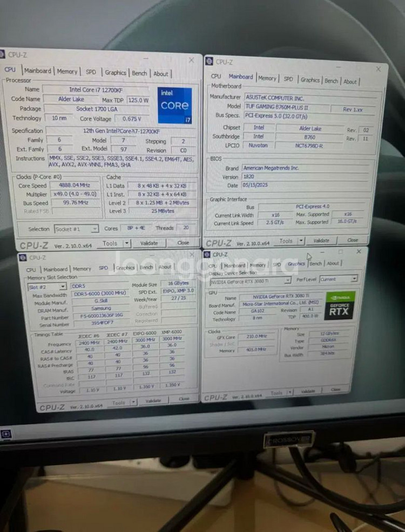This screenshot has width=405, height=532.
Task: Go to the Bench tab in the motherboard window
Action: tap(331, 81)
